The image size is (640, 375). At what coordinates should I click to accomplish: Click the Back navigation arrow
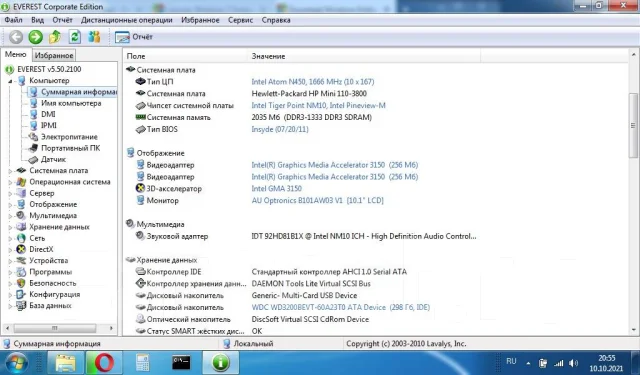point(16,37)
